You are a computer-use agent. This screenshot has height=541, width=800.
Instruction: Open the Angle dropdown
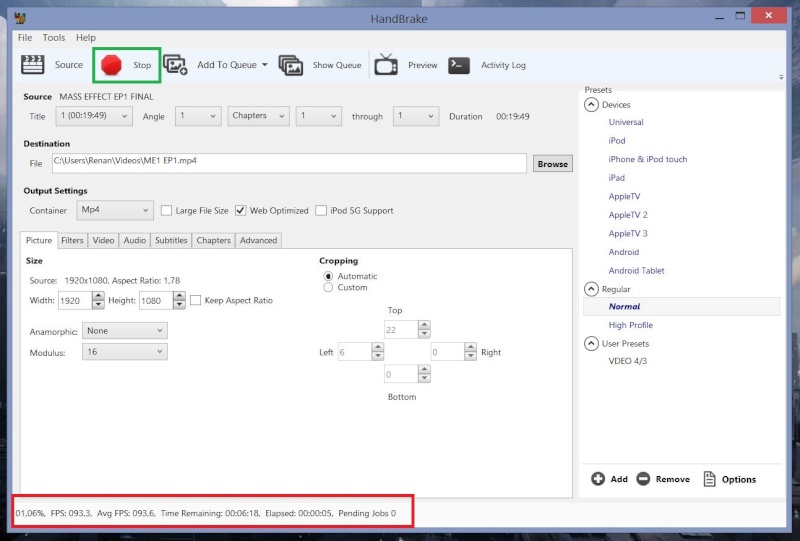click(x=198, y=116)
